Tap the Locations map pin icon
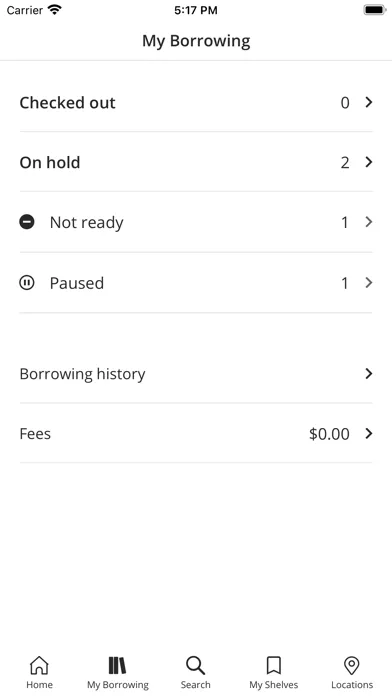The width and height of the screenshot is (392, 696). [x=352, y=665]
